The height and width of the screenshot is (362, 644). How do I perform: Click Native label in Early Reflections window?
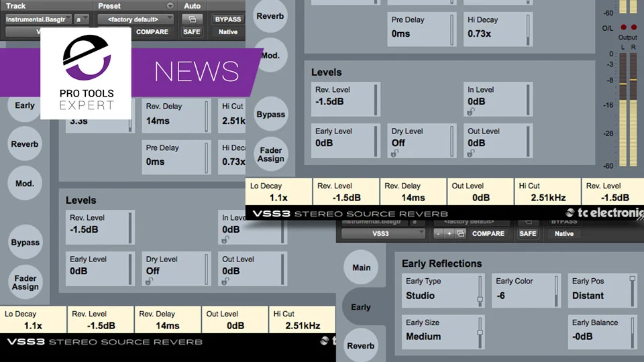pos(564,233)
